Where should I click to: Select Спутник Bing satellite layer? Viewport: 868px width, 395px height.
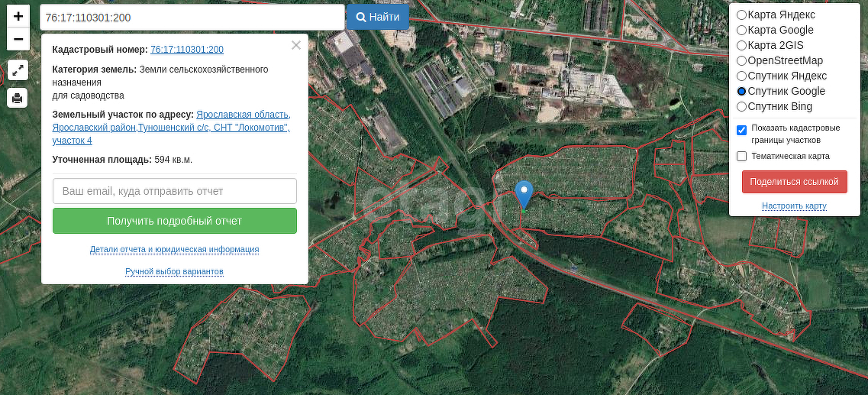coord(741,106)
